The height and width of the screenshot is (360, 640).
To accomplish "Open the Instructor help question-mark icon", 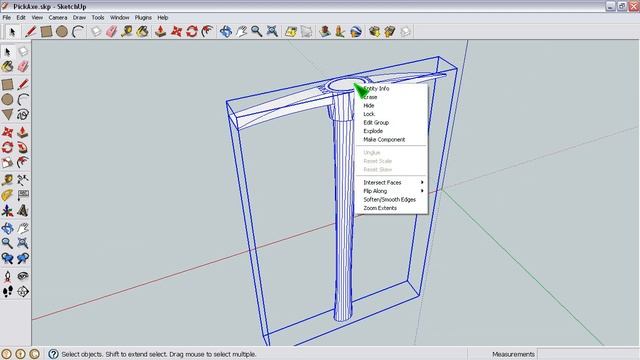I will (53, 354).
